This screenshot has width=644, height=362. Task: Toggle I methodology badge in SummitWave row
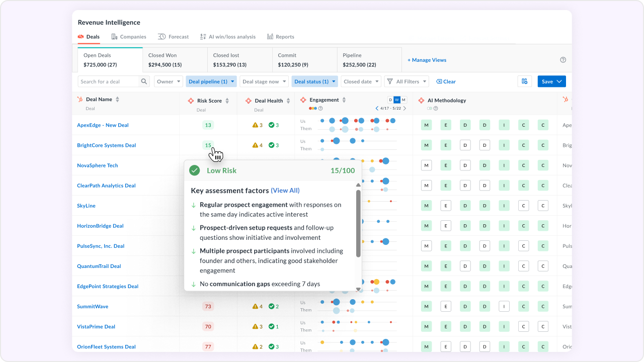[x=504, y=306]
